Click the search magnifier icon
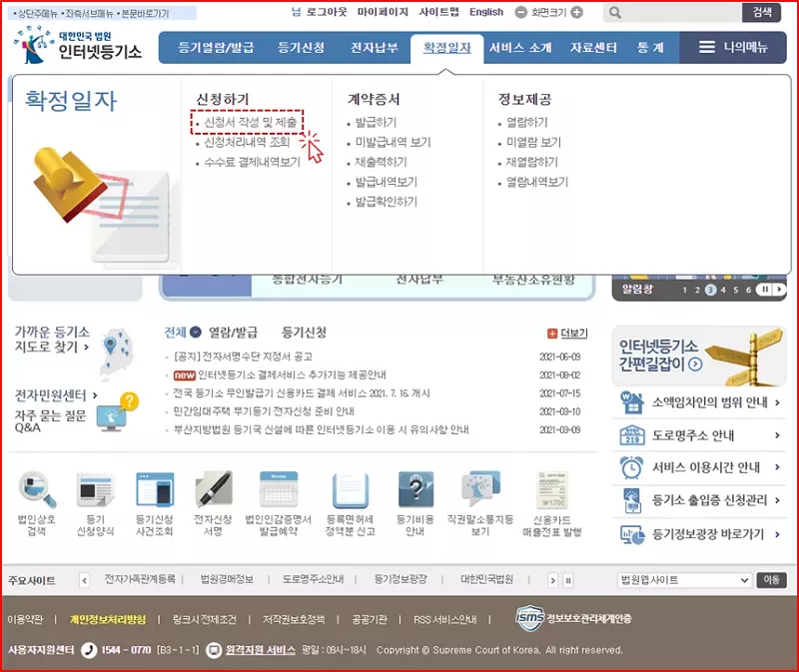Viewport: 799px width, 672px height. (615, 13)
